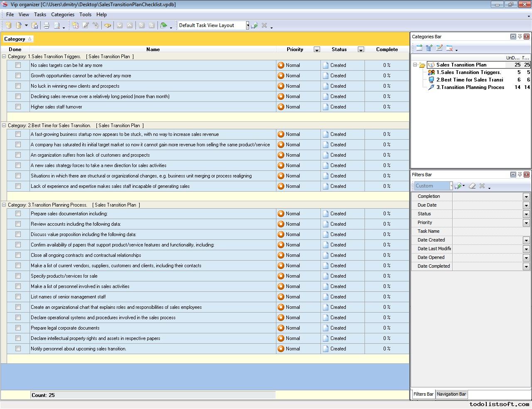The image size is (532, 409).
Task: Select '3.Transition Planning Process' in category tree
Action: pos(470,87)
